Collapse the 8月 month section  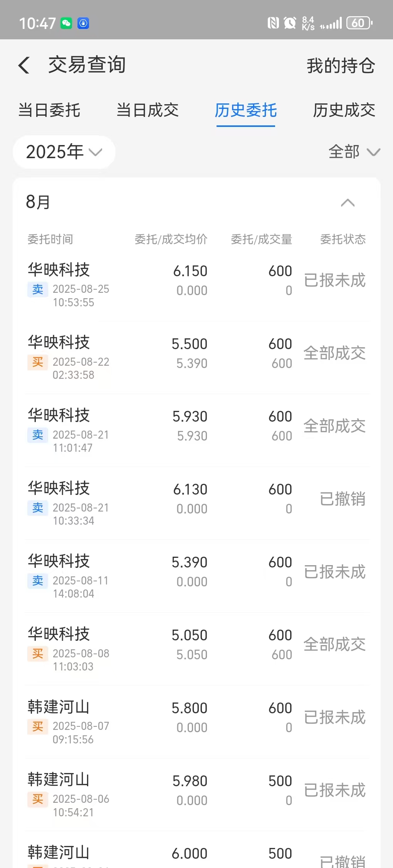point(348,203)
